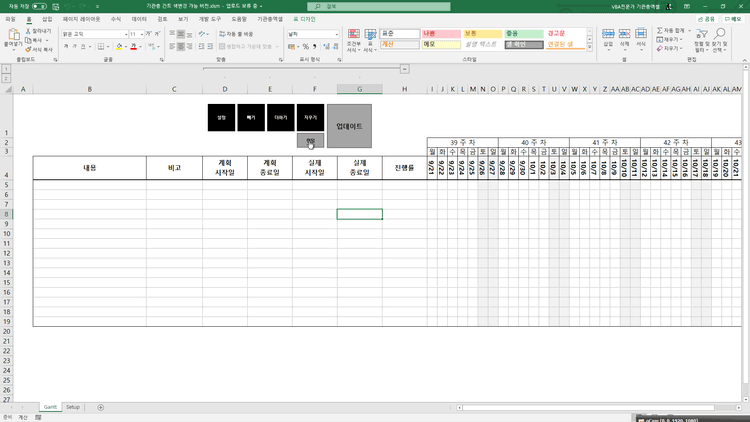Click AutoSum (자동 합계) sigma icon
The height and width of the screenshot is (422, 750).
coord(660,30)
